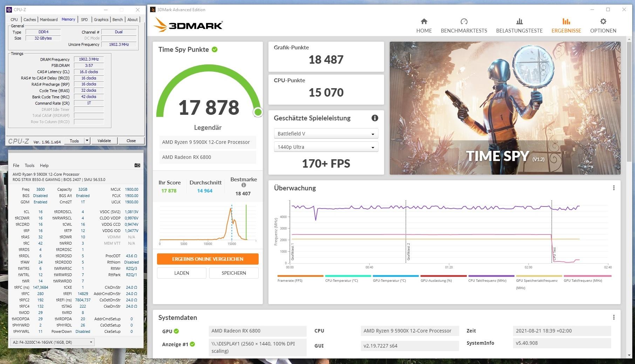The image size is (635, 364).
Task: Select the Memory tab in CPU-Z
Action: point(68,19)
